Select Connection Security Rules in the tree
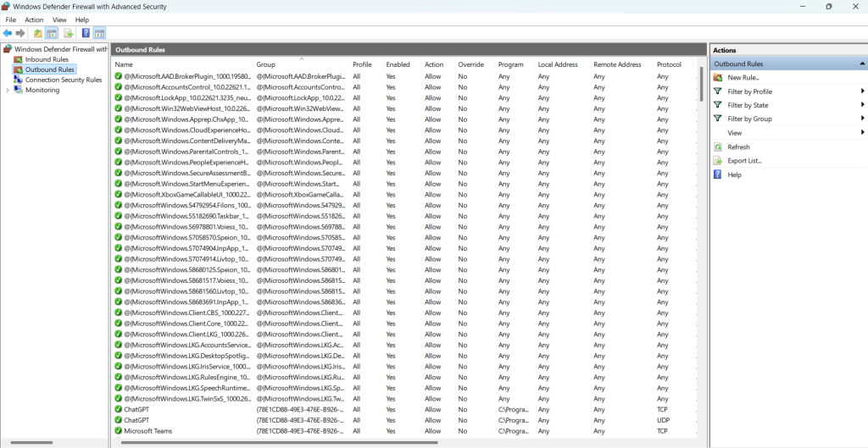 point(63,80)
